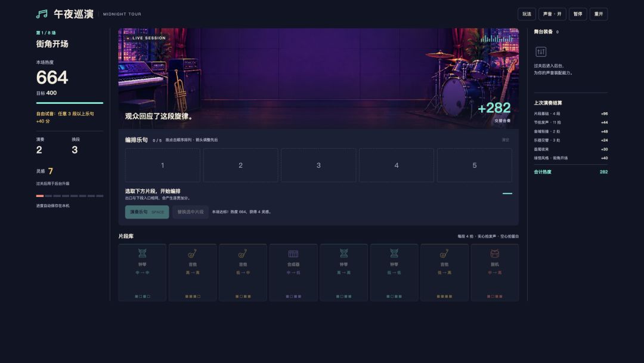
Task: Select the 合成器 中→低 keyboard icon
Action: tap(293, 253)
